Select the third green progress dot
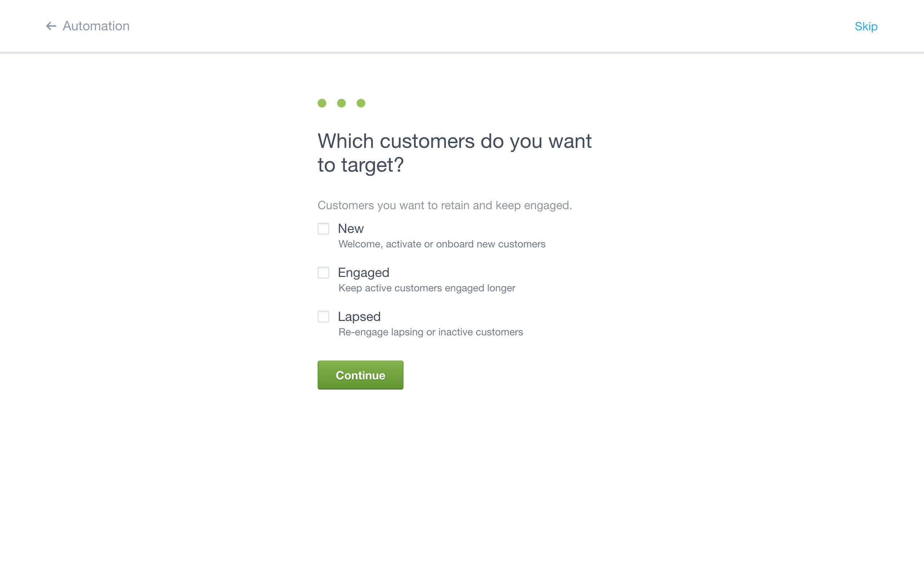 tap(361, 103)
